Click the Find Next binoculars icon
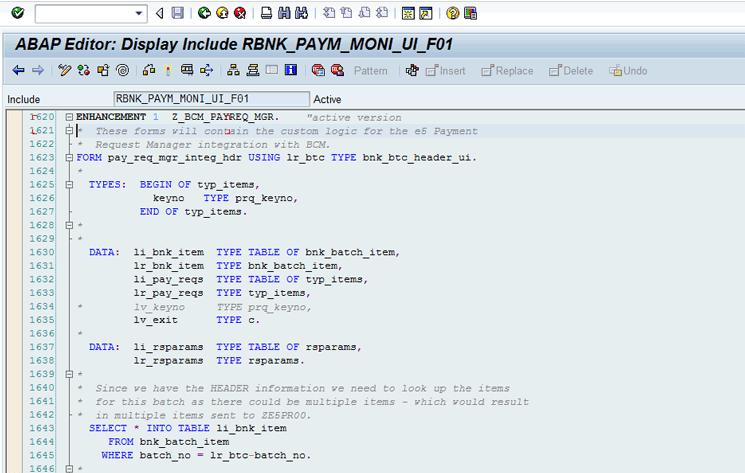The image size is (745, 473). point(302,13)
